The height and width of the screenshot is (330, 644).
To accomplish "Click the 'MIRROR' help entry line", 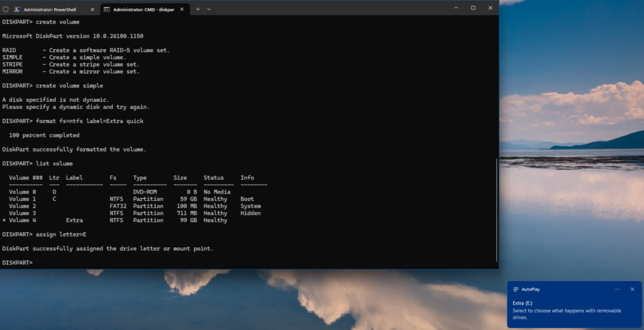I will 71,72.
